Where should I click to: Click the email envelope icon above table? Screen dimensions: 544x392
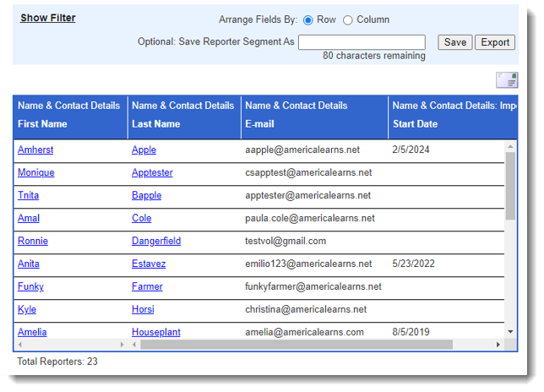tap(507, 80)
